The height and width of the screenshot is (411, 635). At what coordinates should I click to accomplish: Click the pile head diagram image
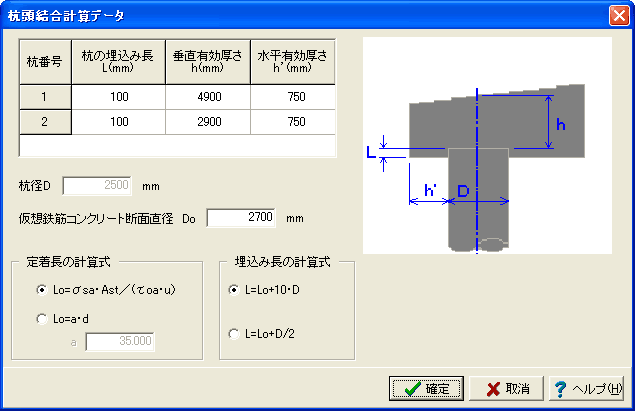pyautogui.click(x=487, y=146)
